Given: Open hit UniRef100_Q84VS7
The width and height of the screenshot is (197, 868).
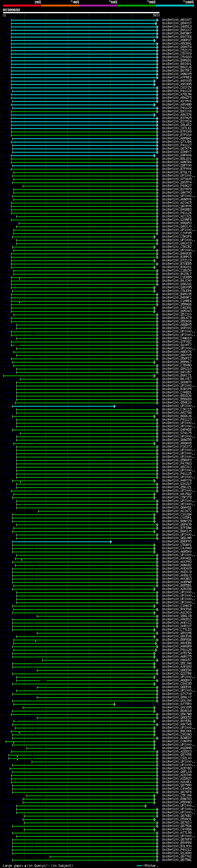Looking at the screenshot, I should [x=177, y=23].
